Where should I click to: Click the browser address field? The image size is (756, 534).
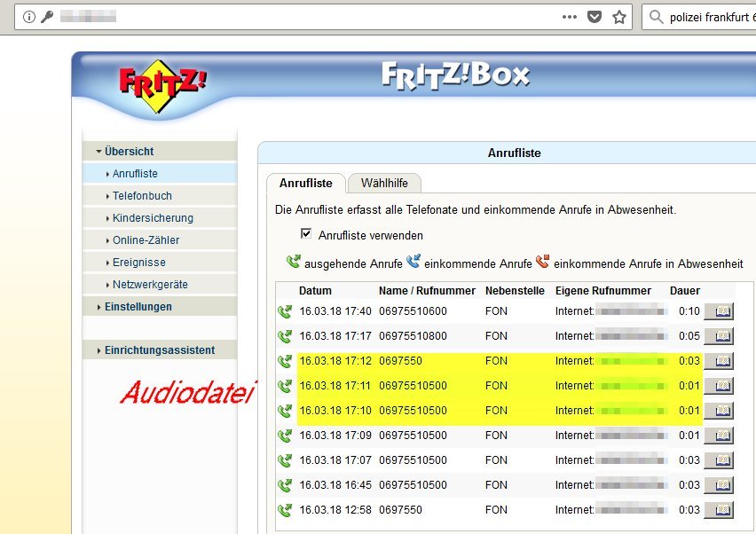click(323, 17)
